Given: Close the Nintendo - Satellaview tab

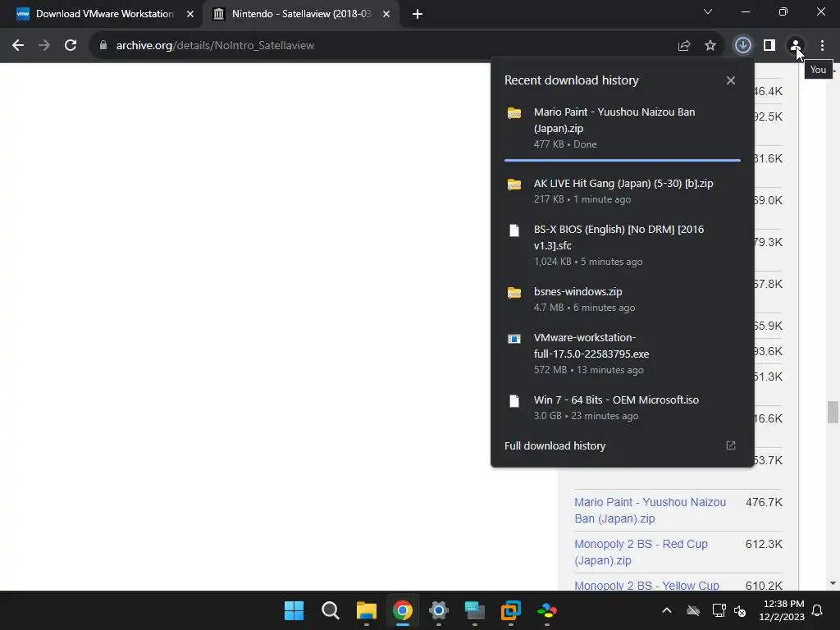Looking at the screenshot, I should tap(386, 14).
